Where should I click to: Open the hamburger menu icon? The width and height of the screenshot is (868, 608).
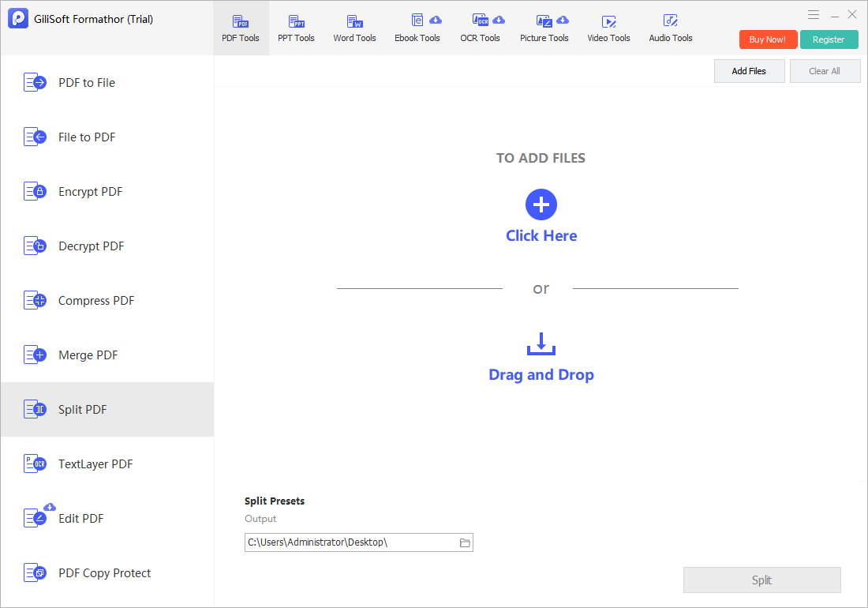tap(814, 15)
